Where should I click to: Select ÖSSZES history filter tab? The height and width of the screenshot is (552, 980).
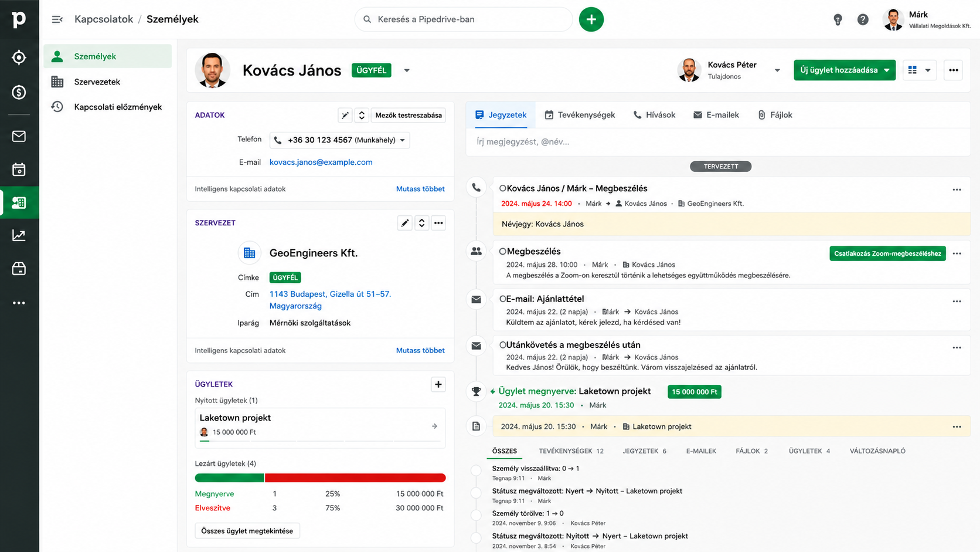(505, 451)
